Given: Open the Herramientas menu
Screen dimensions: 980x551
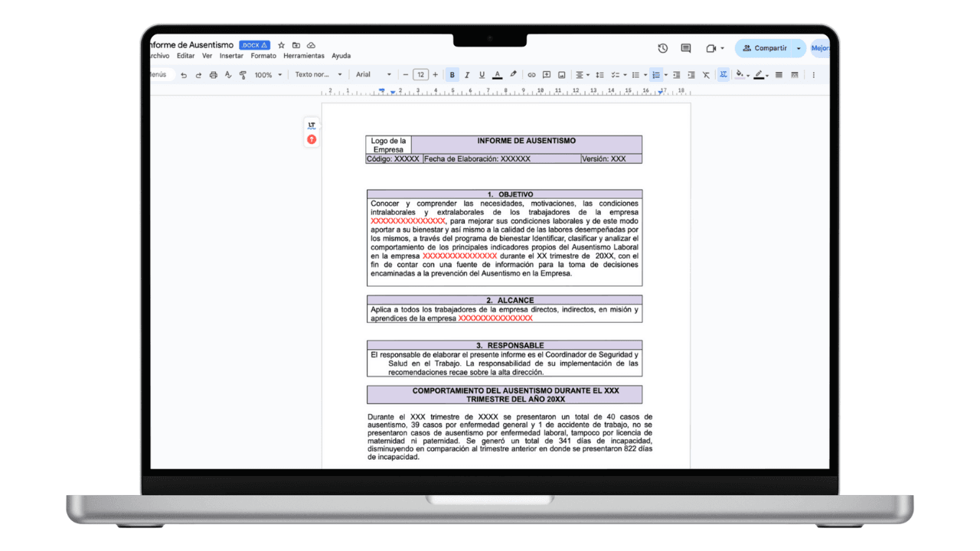Looking at the screenshot, I should (303, 56).
